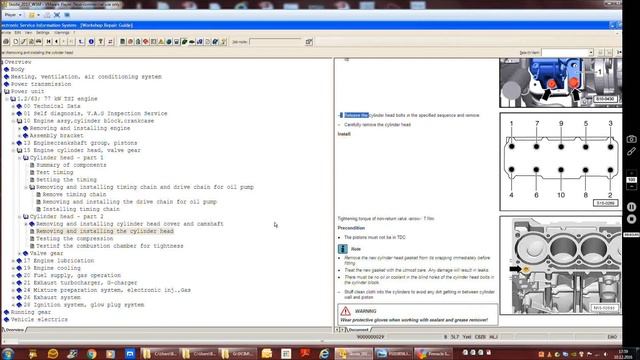The width and height of the screenshot is (640, 360).
Task: Select Body in the overview tree
Action: (18, 69)
